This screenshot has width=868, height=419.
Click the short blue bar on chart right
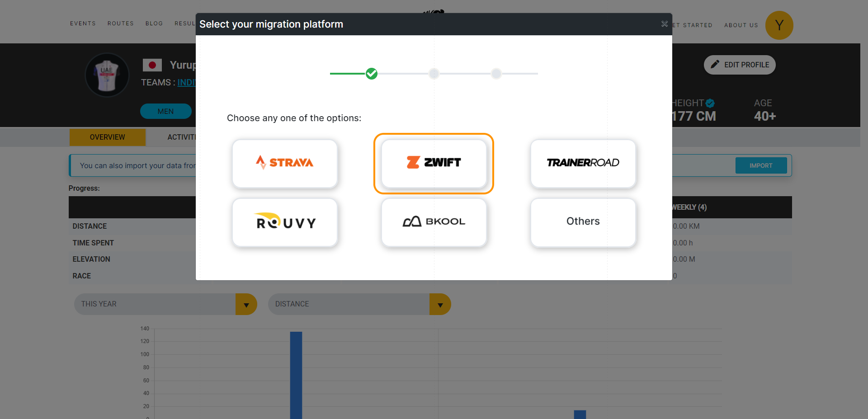pos(580,414)
